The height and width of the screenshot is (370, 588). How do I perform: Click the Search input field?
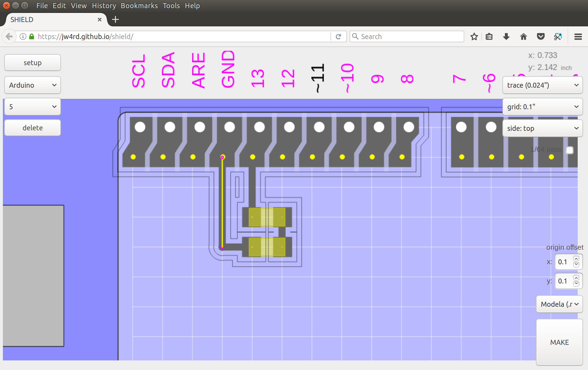point(410,37)
